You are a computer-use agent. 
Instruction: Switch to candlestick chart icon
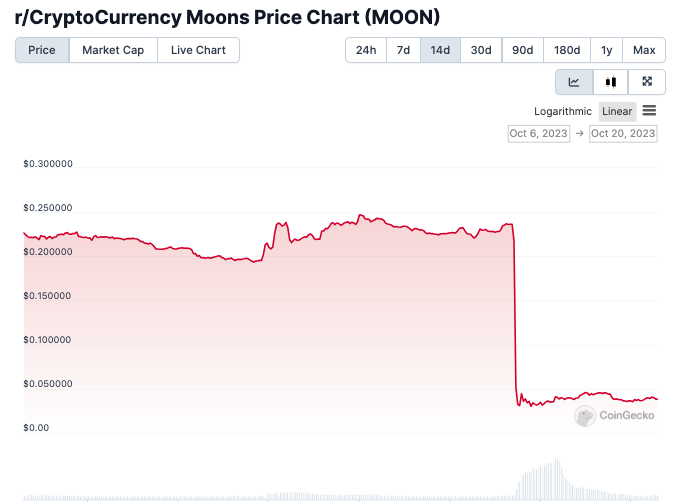tap(611, 82)
